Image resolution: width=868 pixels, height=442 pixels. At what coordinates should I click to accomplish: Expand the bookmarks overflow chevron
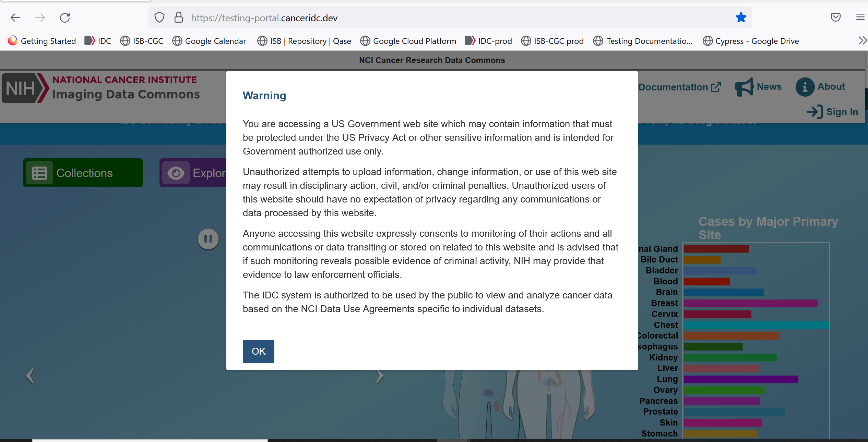[x=861, y=40]
